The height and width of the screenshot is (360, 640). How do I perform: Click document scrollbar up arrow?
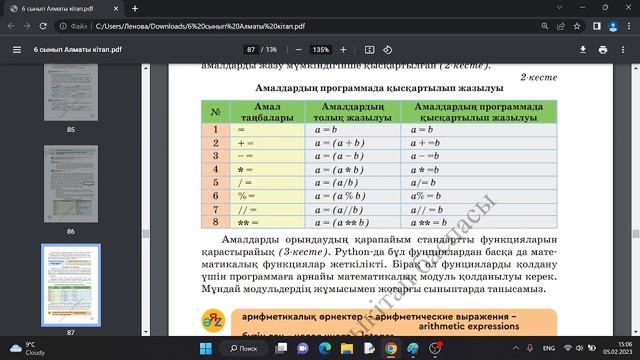pos(636,68)
